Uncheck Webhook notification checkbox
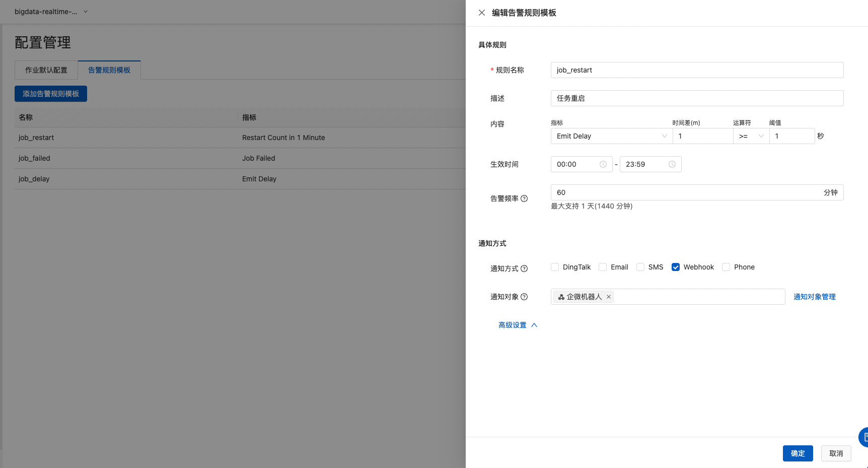 (x=676, y=267)
